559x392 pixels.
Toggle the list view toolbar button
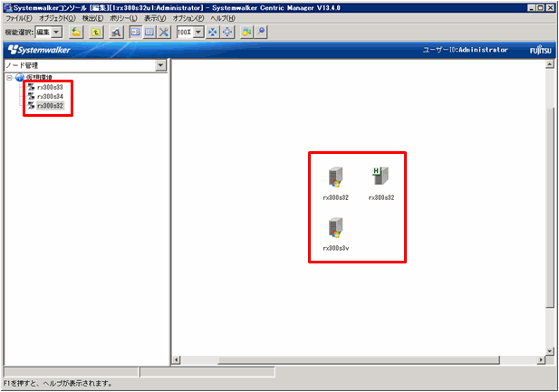(x=149, y=32)
